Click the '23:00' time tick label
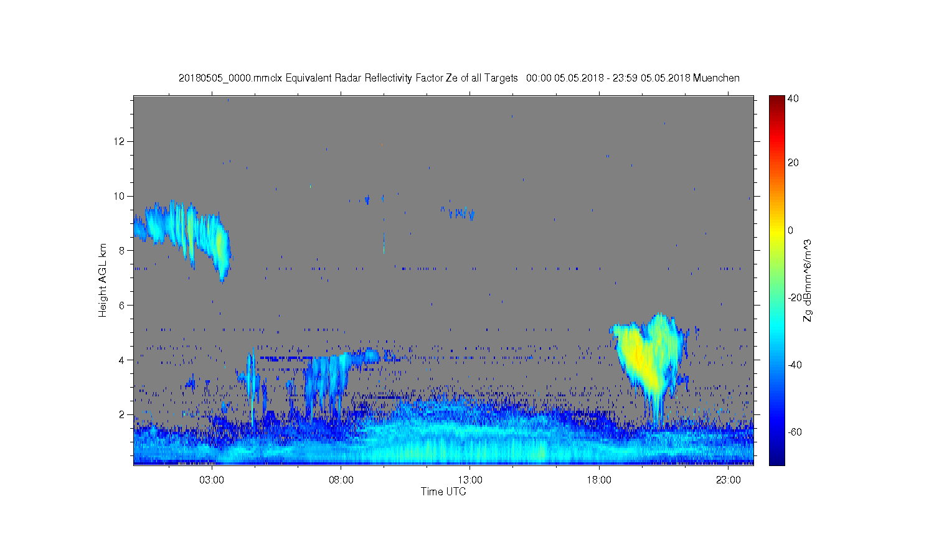 click(729, 480)
